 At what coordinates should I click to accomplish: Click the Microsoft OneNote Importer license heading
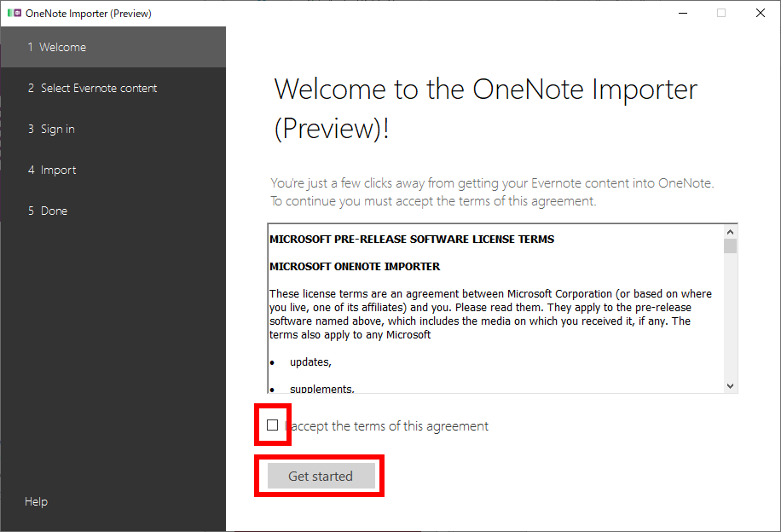(x=355, y=267)
